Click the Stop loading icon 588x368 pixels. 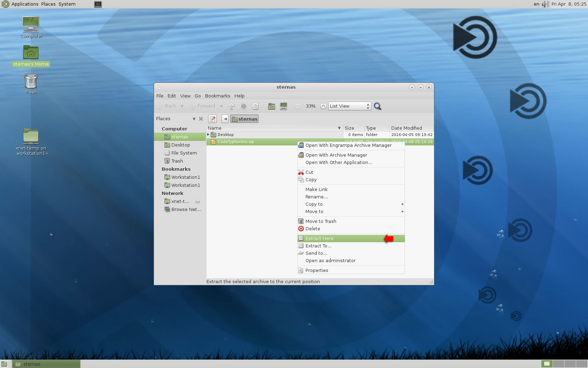[244, 106]
